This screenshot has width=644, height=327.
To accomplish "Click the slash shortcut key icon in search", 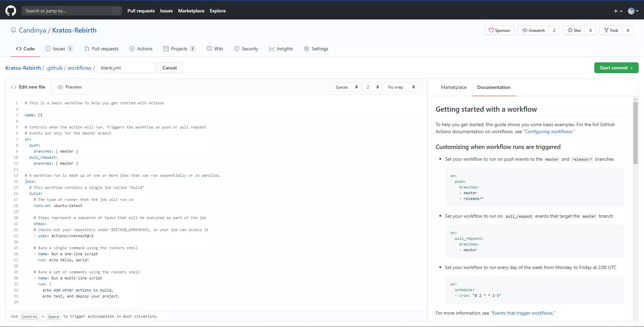I will (116, 11).
